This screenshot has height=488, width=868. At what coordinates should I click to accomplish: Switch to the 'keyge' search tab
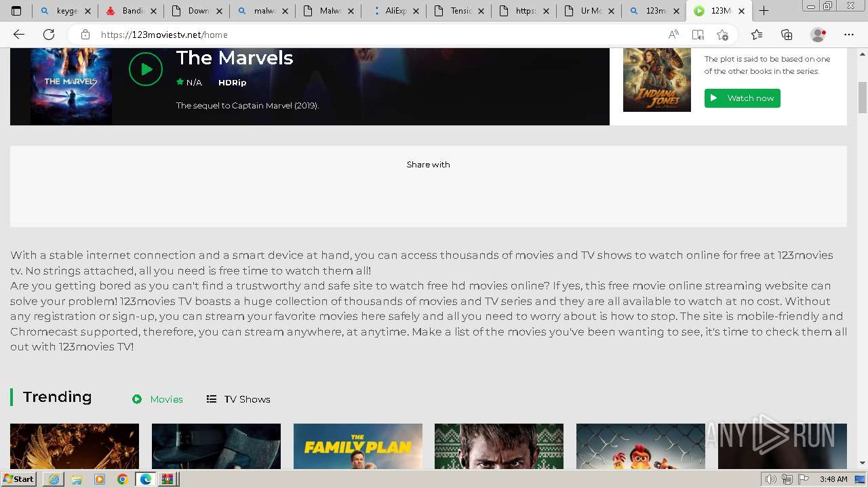[x=65, y=11]
